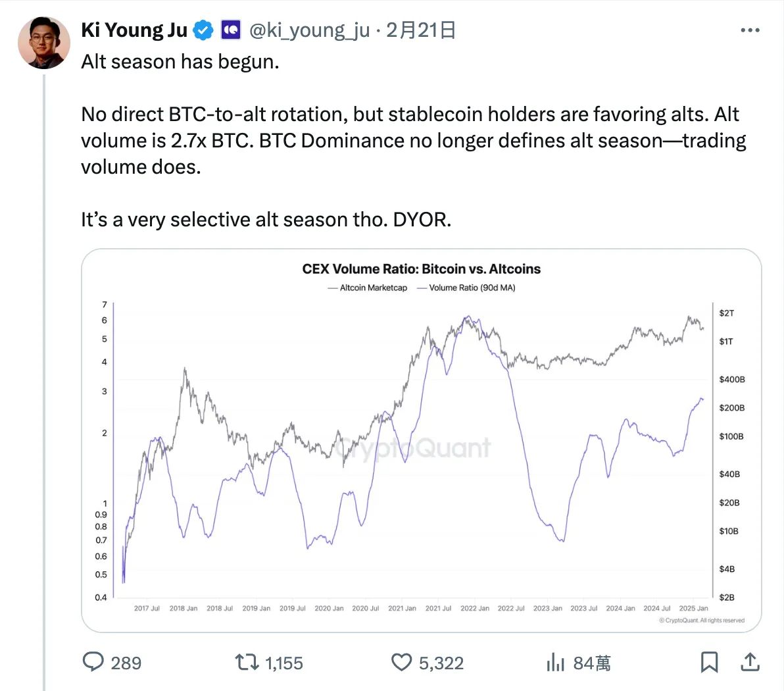Click the @ki_young_ju handle

[309, 30]
